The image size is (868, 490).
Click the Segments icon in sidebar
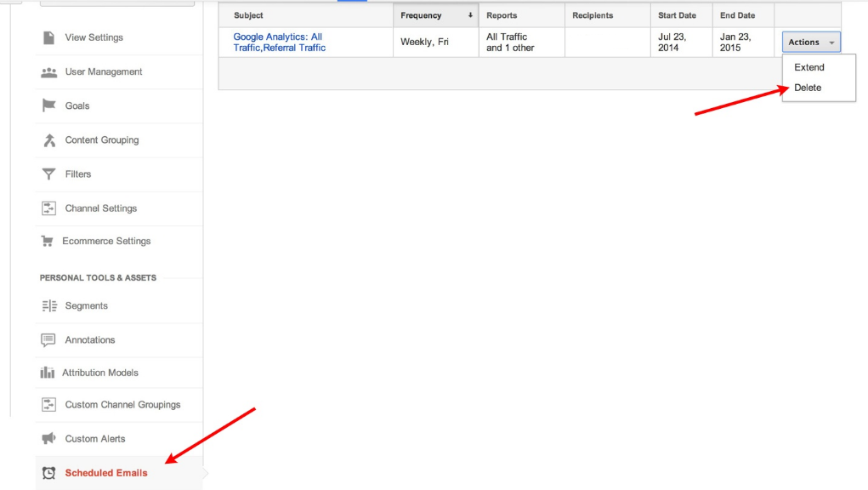point(48,306)
